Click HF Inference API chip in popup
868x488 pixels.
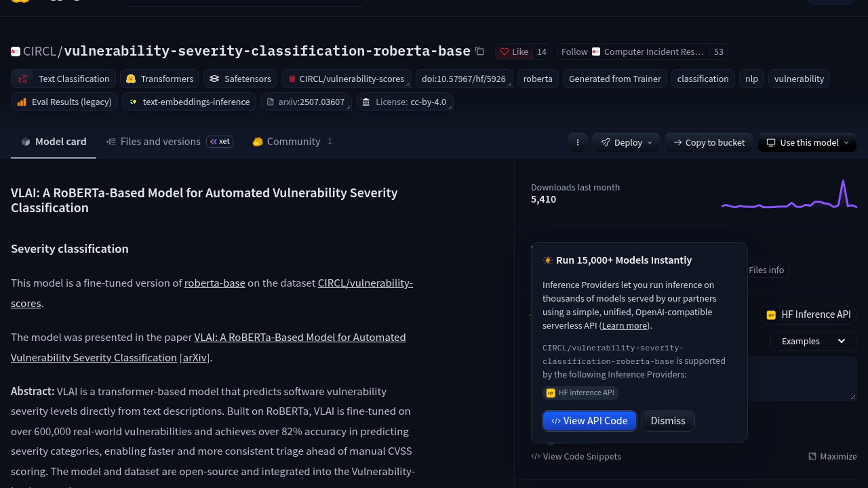point(580,393)
